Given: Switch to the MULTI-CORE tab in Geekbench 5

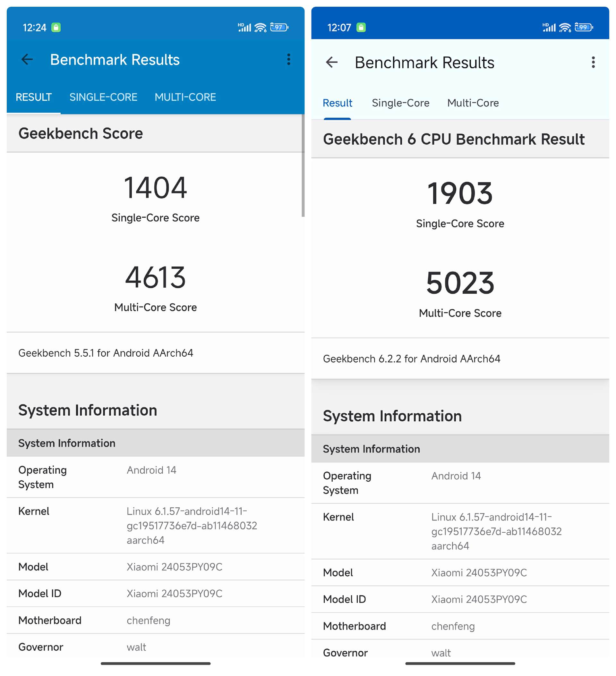Looking at the screenshot, I should click(185, 97).
